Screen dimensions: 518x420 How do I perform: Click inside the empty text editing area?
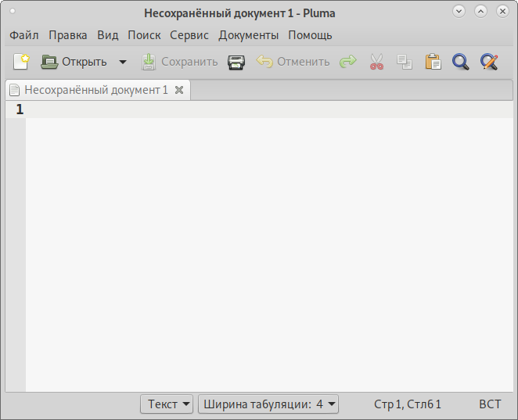coord(266,250)
